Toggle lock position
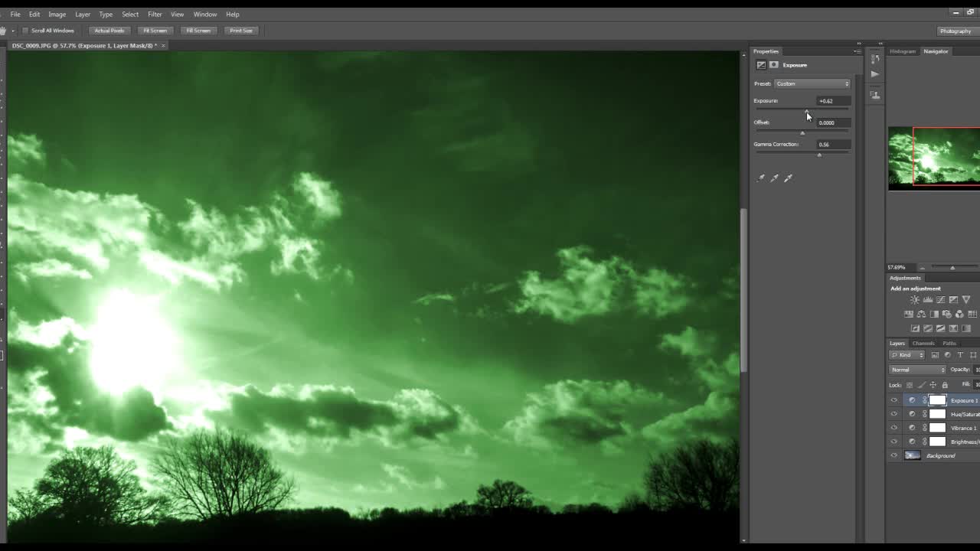Image resolution: width=980 pixels, height=551 pixels. 933,385
